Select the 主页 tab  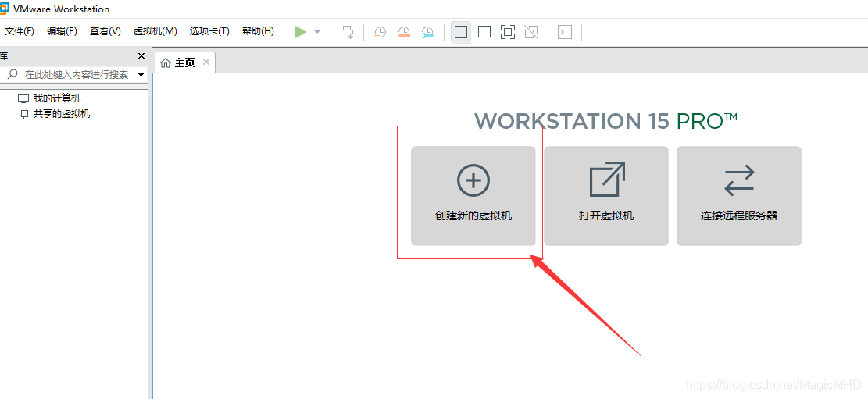(x=185, y=62)
